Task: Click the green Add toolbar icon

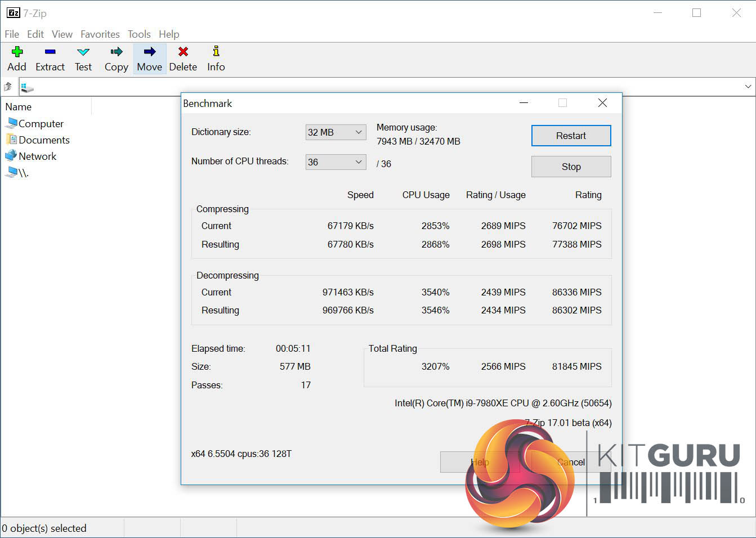Action: click(x=17, y=52)
